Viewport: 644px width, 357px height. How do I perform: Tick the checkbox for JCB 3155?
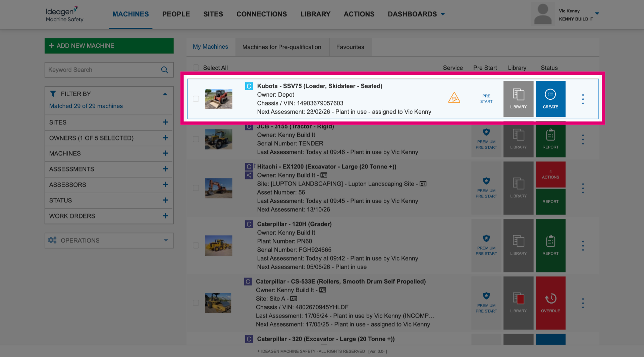pos(196,139)
